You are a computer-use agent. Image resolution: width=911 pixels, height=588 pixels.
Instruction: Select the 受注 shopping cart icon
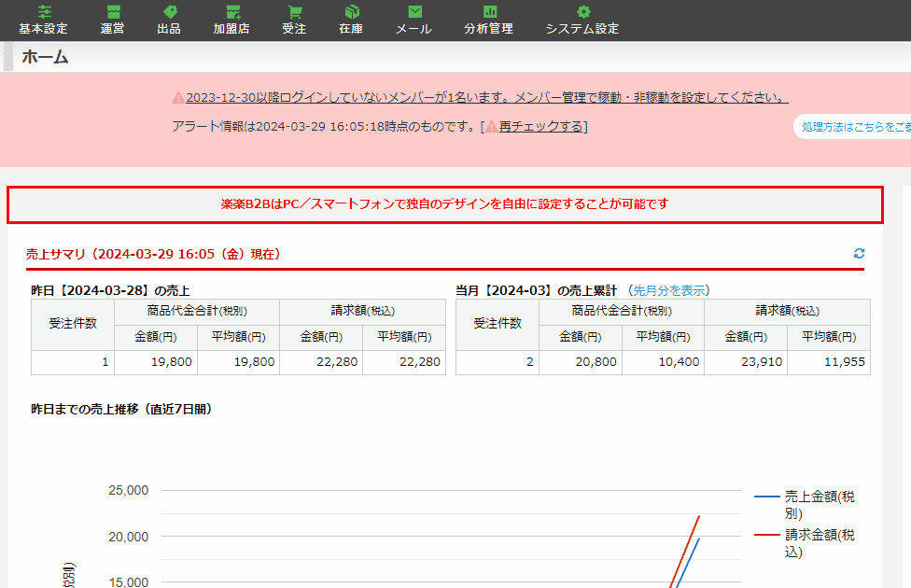(294, 12)
